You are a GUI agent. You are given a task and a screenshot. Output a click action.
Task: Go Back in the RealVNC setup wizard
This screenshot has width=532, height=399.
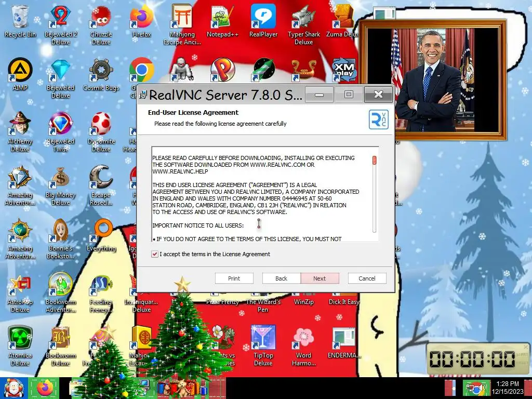(x=281, y=278)
